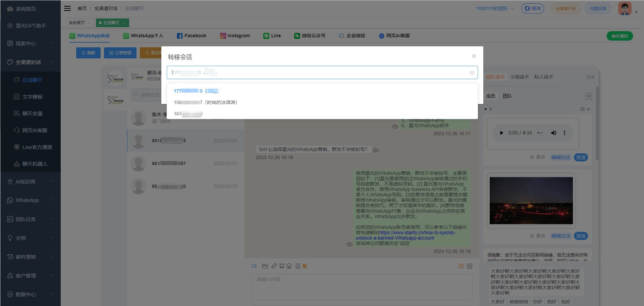Play the audio clip
This screenshot has width=644, height=306.
pos(501,133)
